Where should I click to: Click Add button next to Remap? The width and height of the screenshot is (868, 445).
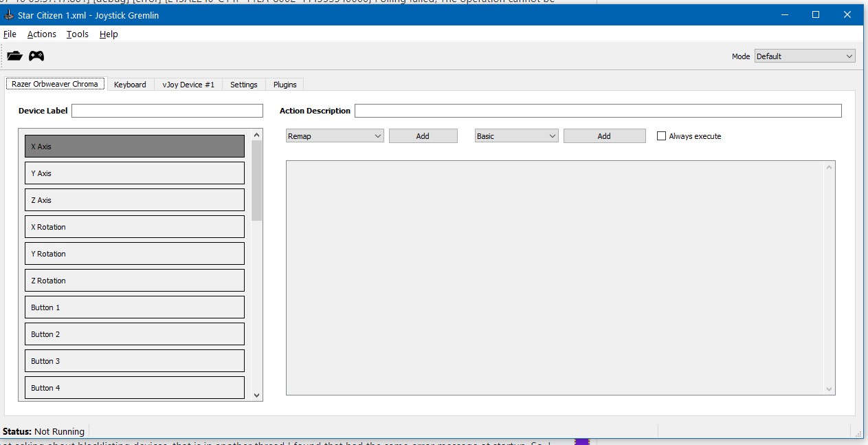[423, 136]
